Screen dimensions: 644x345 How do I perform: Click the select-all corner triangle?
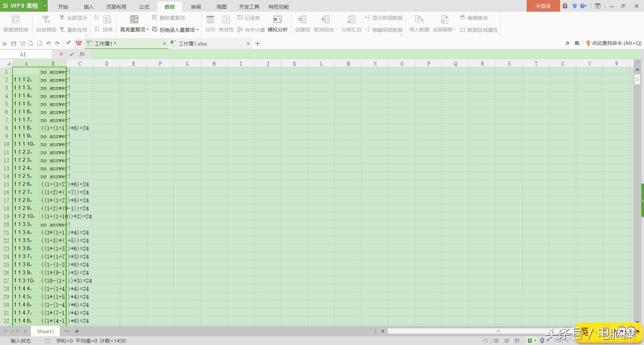pos(9,64)
